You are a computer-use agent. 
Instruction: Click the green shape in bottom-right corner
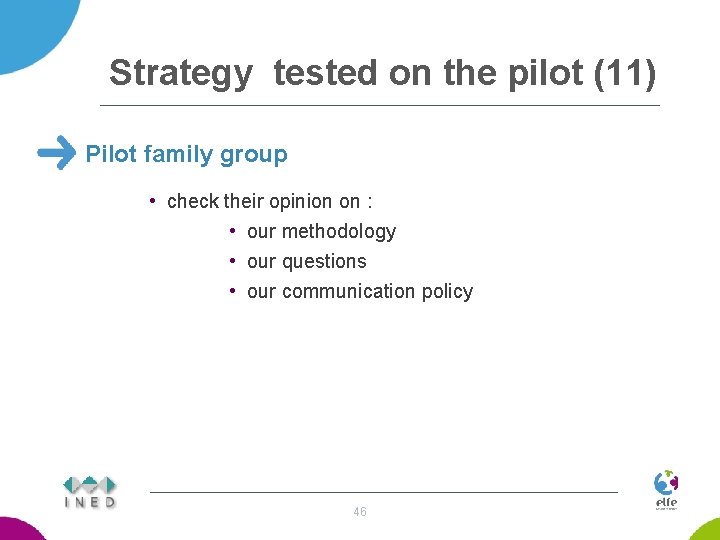(705, 530)
